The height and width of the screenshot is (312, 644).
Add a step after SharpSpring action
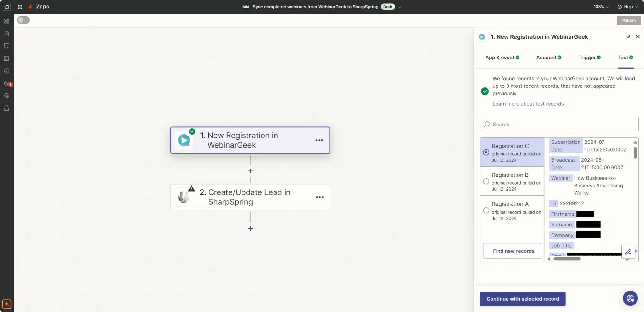coord(250,228)
